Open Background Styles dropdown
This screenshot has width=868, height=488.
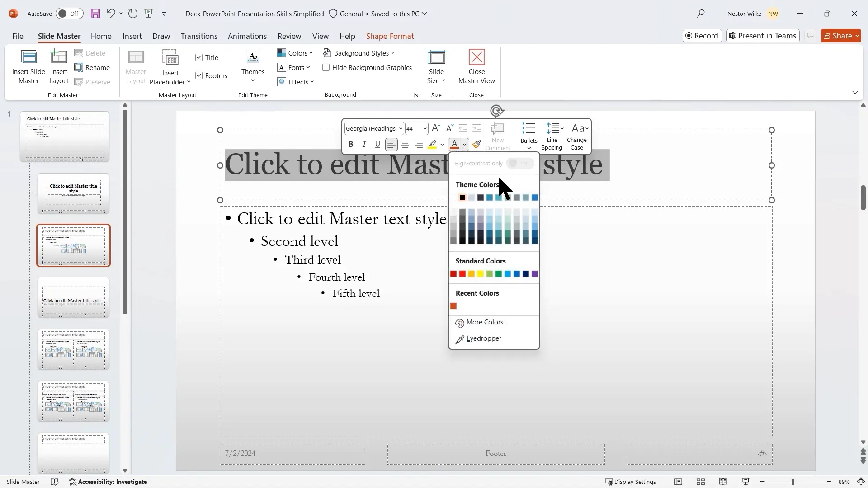point(359,53)
